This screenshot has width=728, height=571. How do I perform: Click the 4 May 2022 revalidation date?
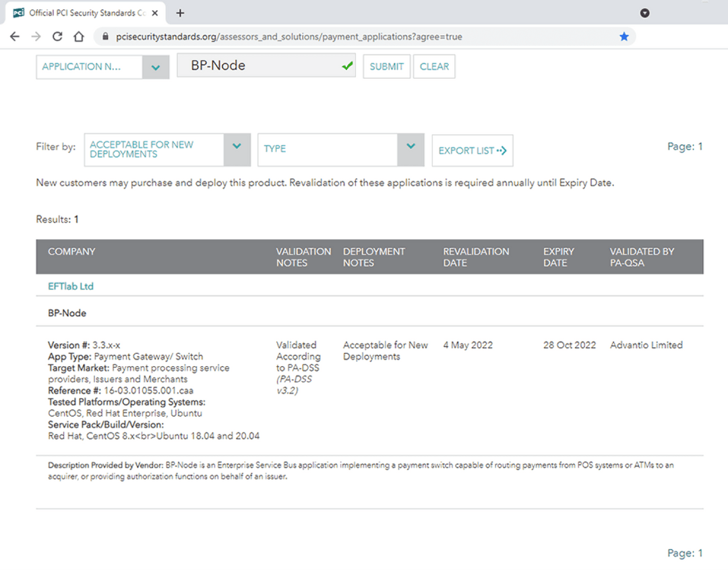(468, 345)
